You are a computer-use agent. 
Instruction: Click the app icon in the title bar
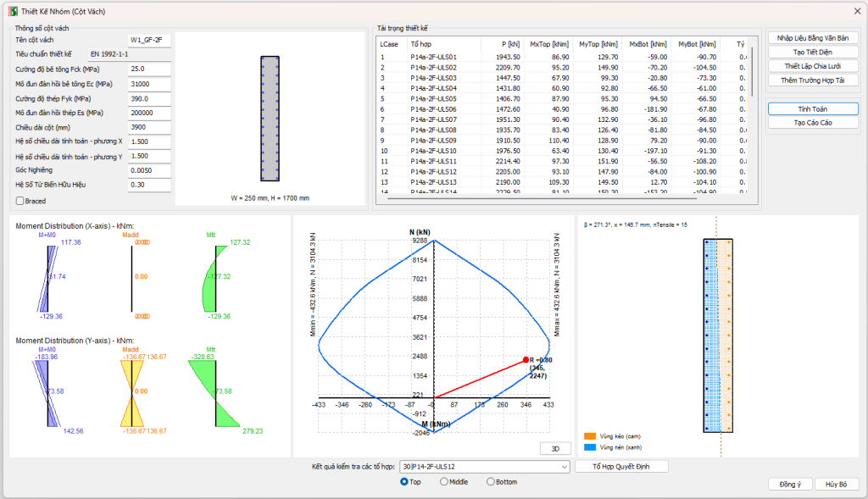(x=11, y=9)
